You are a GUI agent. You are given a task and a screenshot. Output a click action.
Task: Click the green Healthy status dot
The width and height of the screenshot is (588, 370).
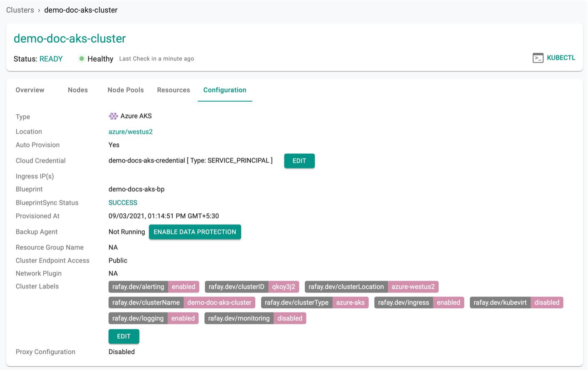pyautogui.click(x=82, y=59)
